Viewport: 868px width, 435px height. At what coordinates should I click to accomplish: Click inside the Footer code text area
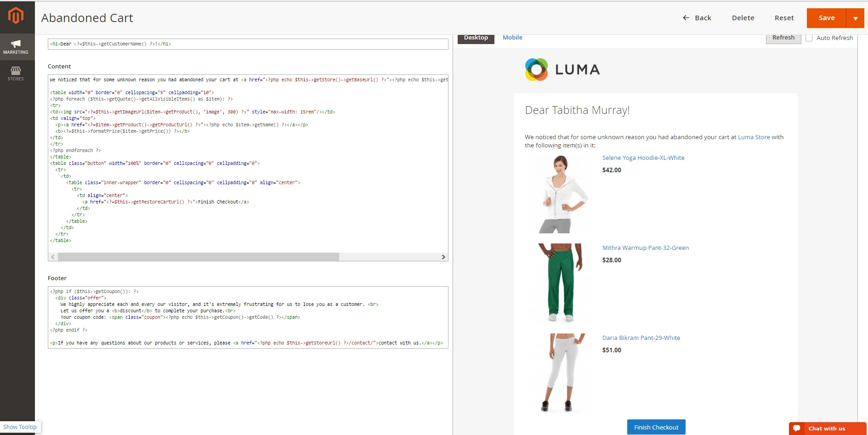pos(248,317)
